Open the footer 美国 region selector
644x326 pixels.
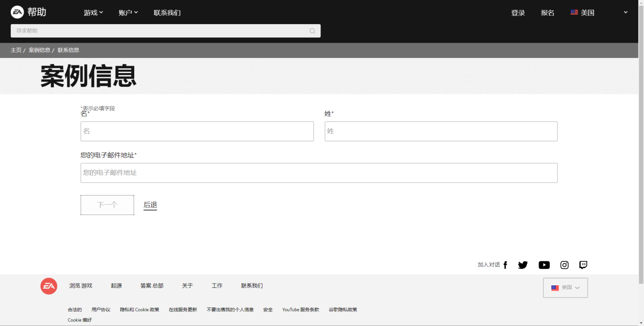pyautogui.click(x=565, y=288)
